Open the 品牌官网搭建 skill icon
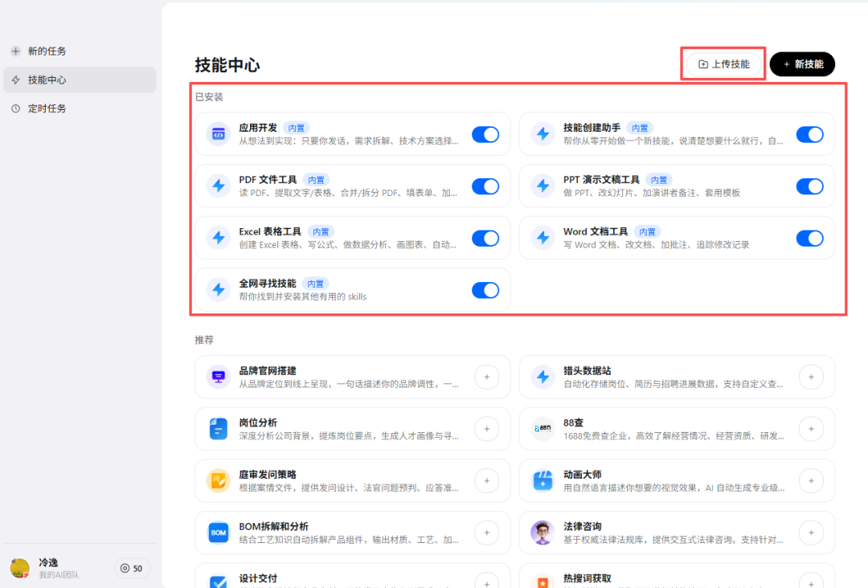Image resolution: width=868 pixels, height=588 pixels. coord(219,377)
